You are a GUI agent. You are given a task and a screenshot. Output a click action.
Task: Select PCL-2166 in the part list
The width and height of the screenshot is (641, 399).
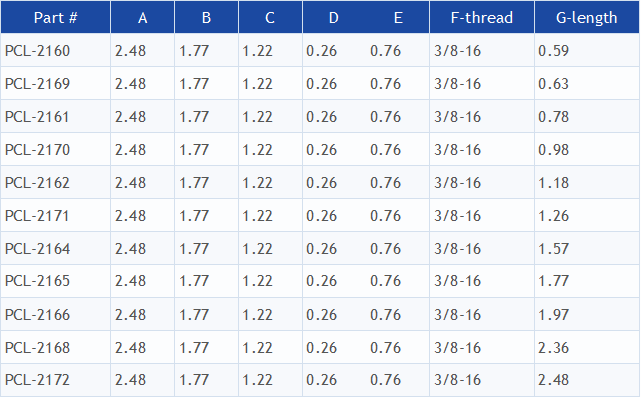tap(38, 315)
